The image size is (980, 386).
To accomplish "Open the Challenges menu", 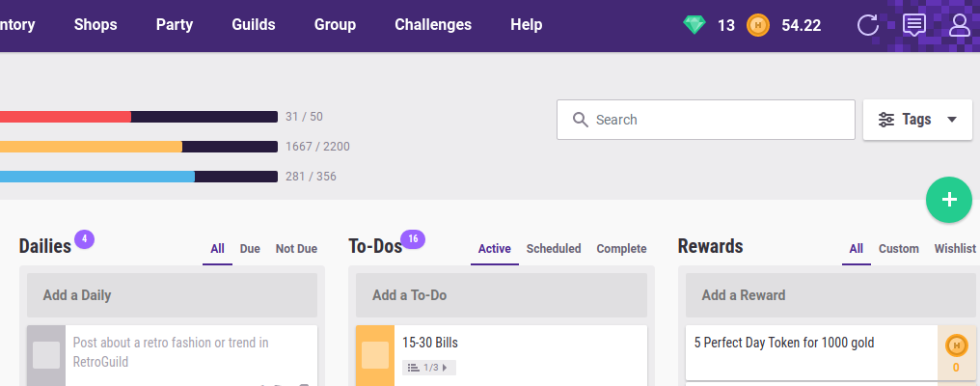I will coord(433,25).
